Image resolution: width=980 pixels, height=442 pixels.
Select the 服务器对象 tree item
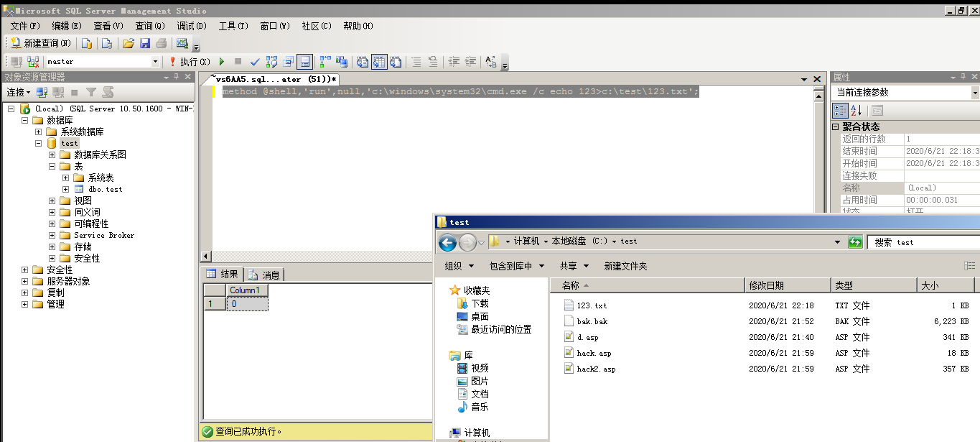(x=68, y=281)
